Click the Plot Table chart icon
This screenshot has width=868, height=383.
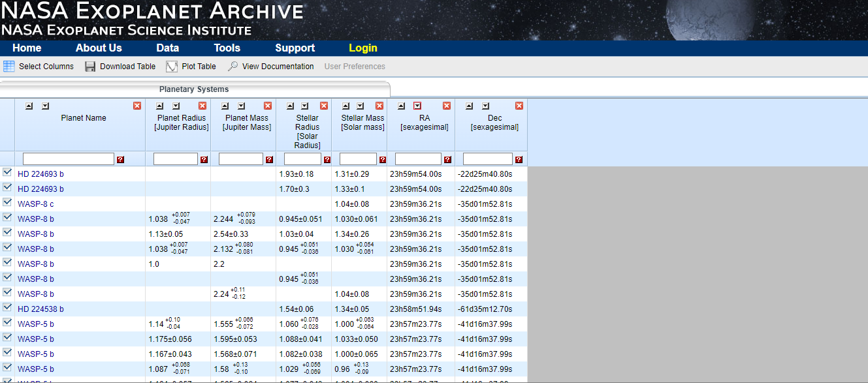click(x=172, y=67)
